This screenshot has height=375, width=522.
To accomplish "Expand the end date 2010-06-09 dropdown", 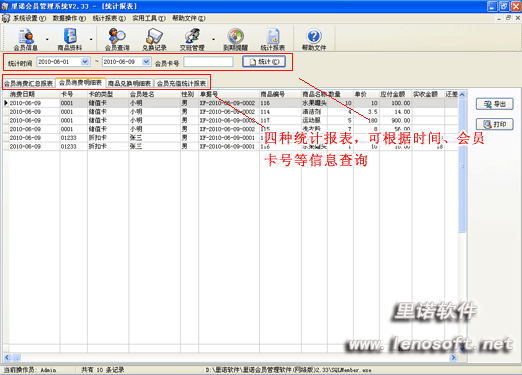I will click(x=146, y=62).
